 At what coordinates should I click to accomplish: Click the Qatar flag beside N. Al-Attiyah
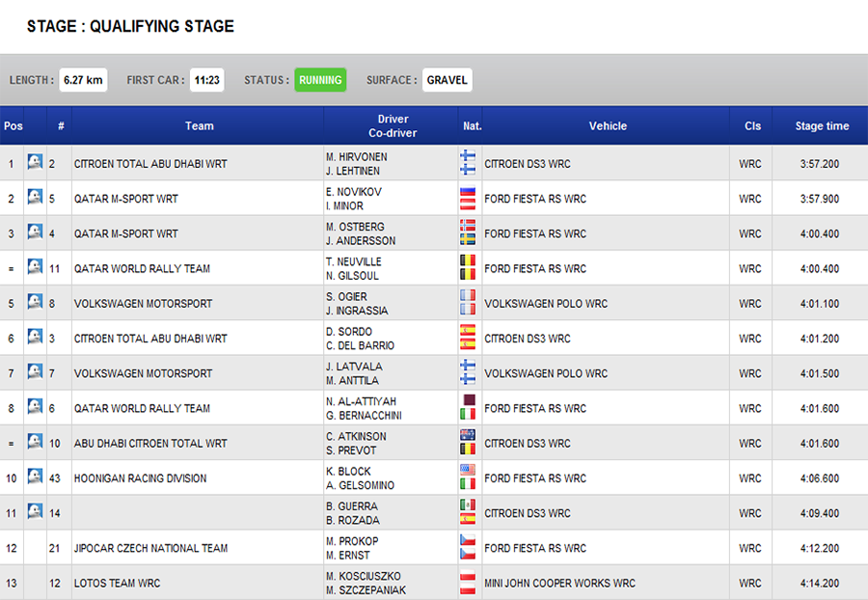(468, 401)
